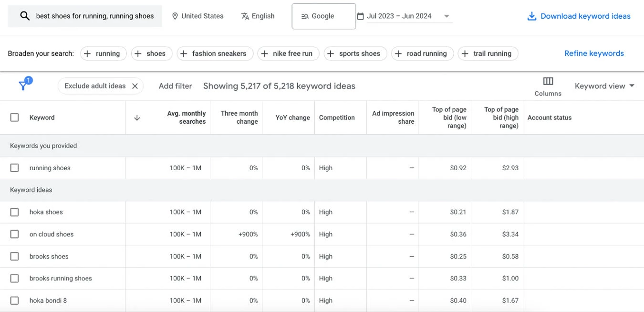
Task: Sort by Competition column header
Action: point(337,118)
